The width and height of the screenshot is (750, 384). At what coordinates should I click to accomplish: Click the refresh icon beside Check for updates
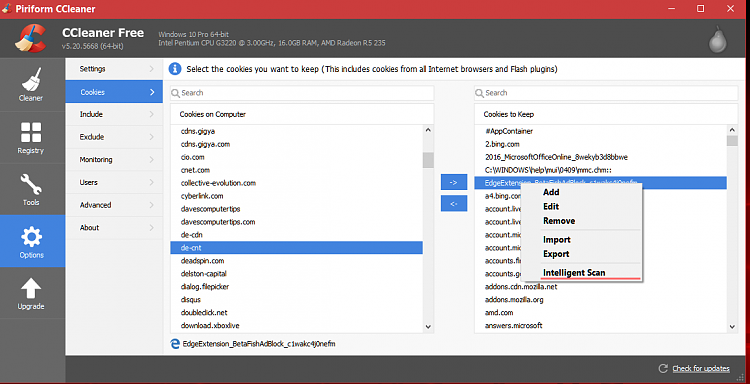tap(663, 368)
